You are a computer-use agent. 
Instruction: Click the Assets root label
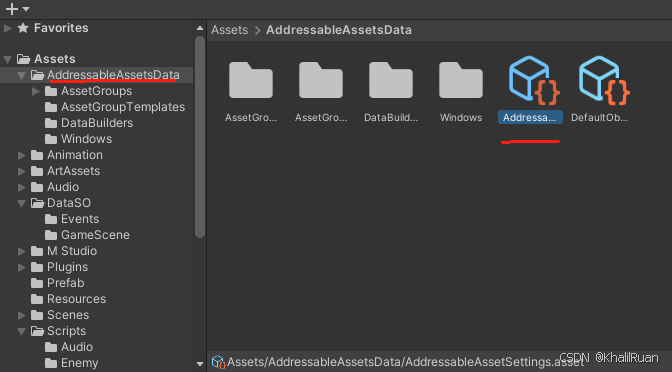click(x=54, y=59)
